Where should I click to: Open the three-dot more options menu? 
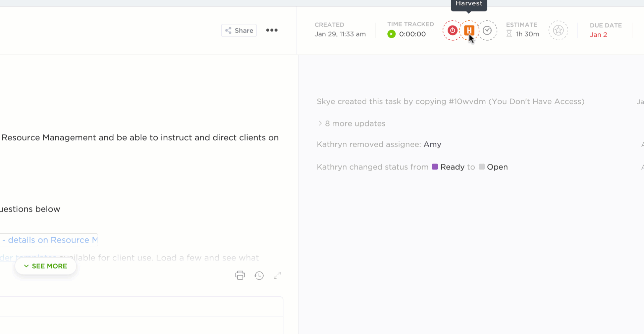(272, 30)
